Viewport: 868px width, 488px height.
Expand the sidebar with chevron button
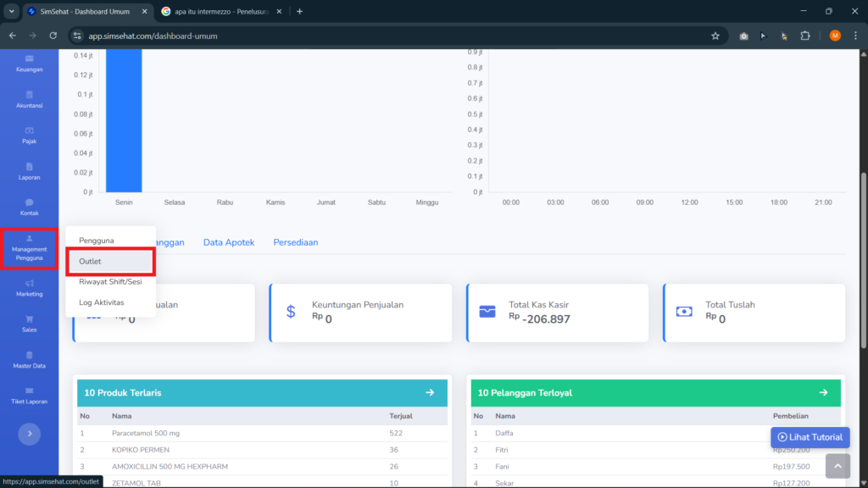click(30, 434)
